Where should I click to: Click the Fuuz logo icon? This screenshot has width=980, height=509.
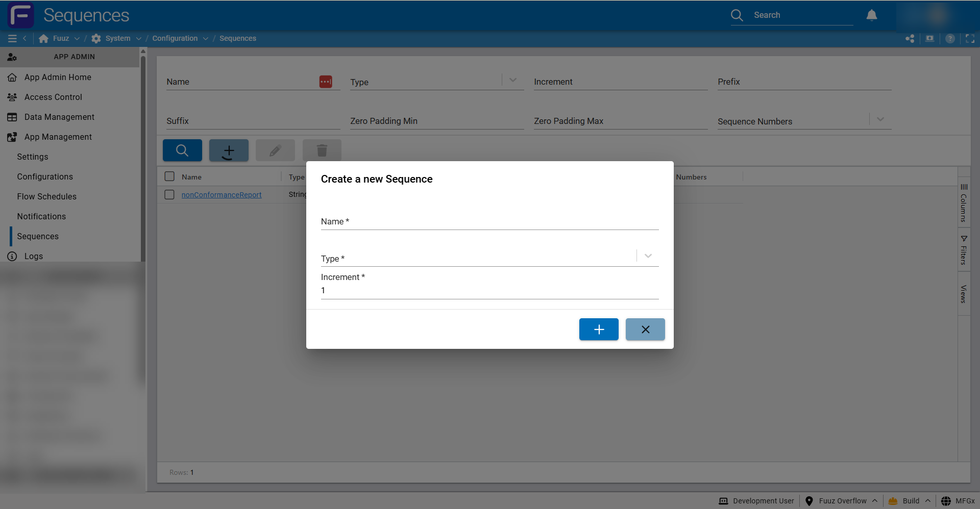21,15
